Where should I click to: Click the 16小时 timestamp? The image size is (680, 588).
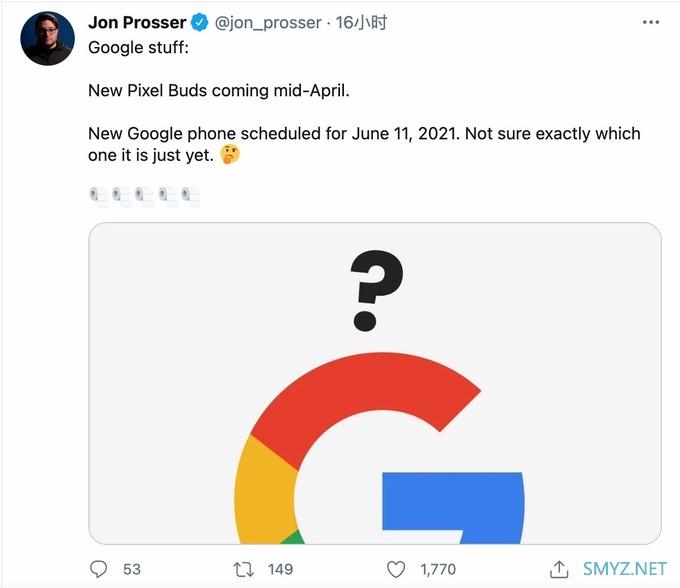pyautogui.click(x=361, y=23)
